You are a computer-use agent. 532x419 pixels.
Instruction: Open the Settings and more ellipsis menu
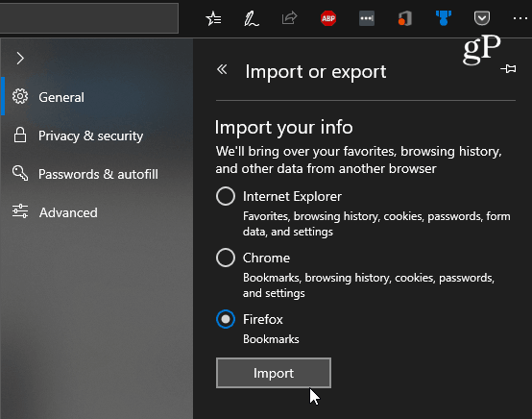520,18
